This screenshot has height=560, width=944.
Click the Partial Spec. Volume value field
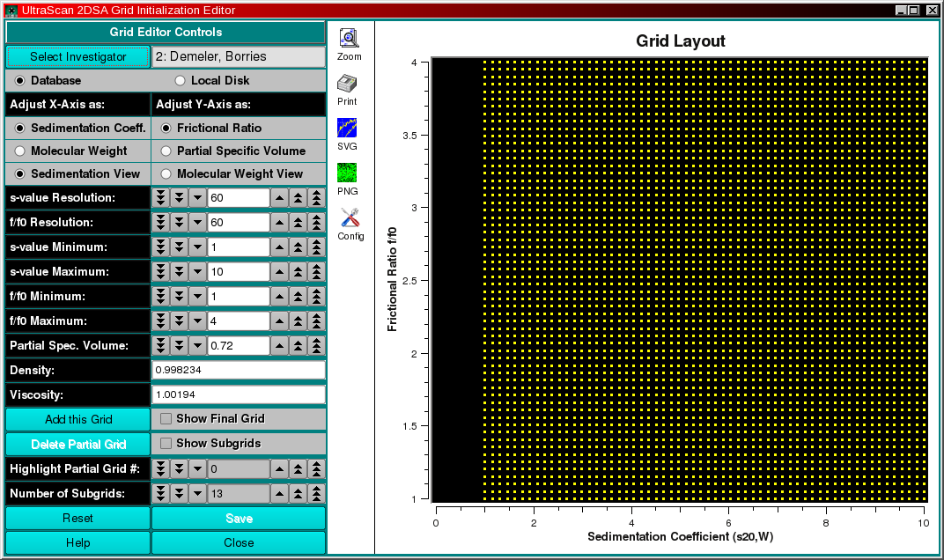239,346
